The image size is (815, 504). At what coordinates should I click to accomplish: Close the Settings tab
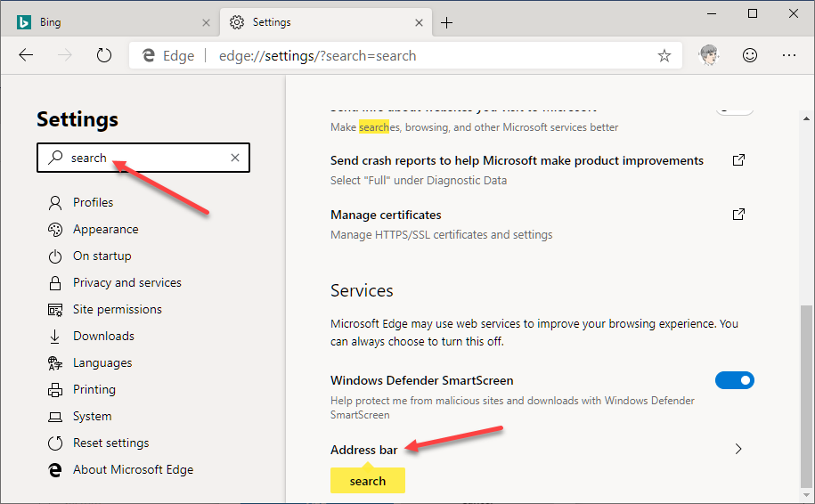pos(419,23)
